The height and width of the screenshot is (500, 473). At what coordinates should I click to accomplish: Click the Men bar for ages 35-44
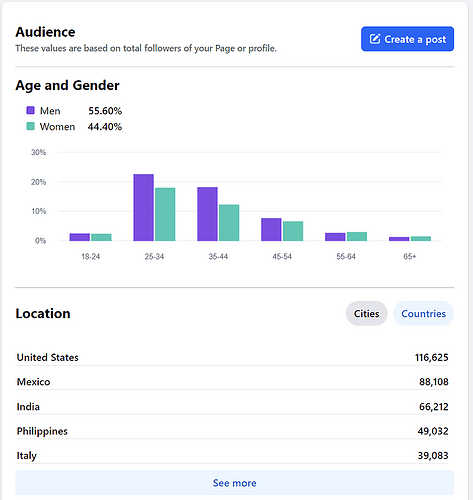coord(207,214)
